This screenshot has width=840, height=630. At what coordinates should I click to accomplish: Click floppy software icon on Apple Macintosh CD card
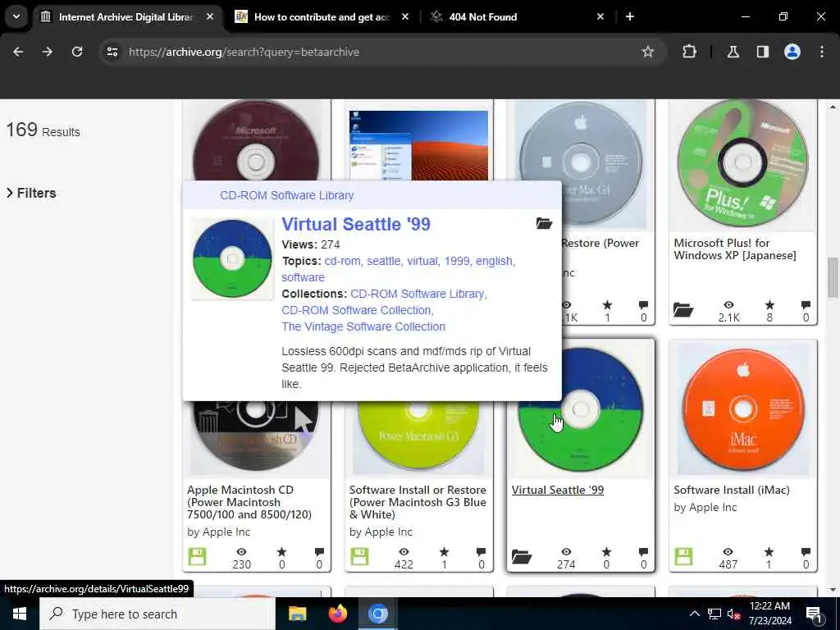coord(197,557)
